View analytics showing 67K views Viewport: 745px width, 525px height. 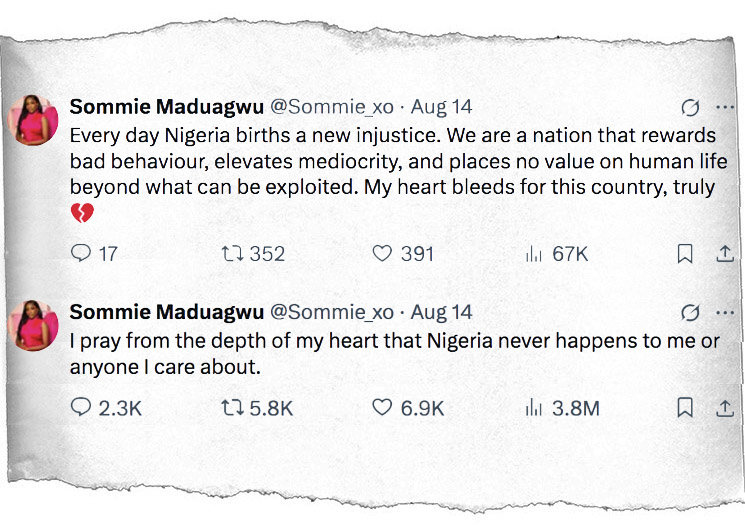[534, 254]
